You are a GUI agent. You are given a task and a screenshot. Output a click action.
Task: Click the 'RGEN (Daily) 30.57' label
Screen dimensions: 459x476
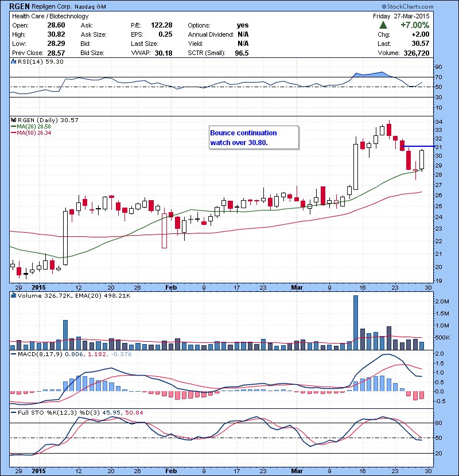pyautogui.click(x=48, y=120)
